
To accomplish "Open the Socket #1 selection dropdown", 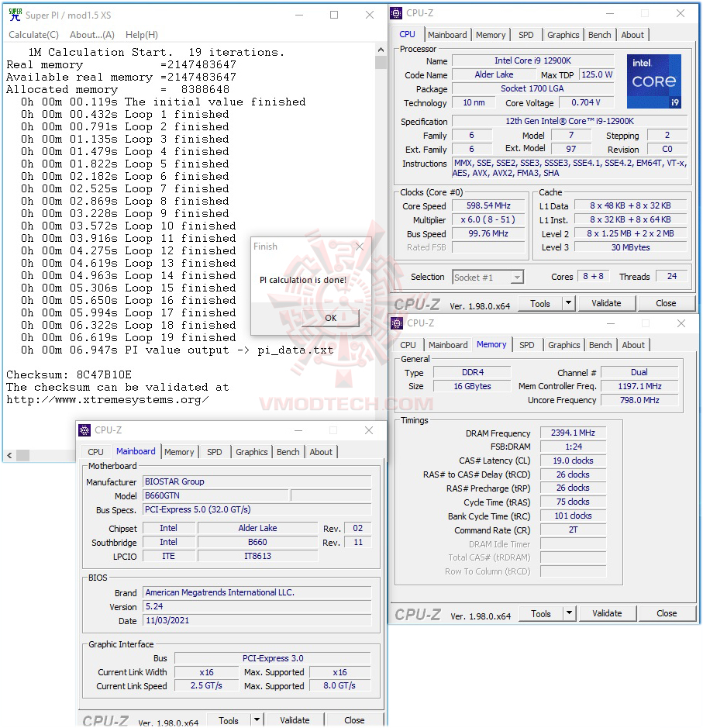I will click(488, 278).
